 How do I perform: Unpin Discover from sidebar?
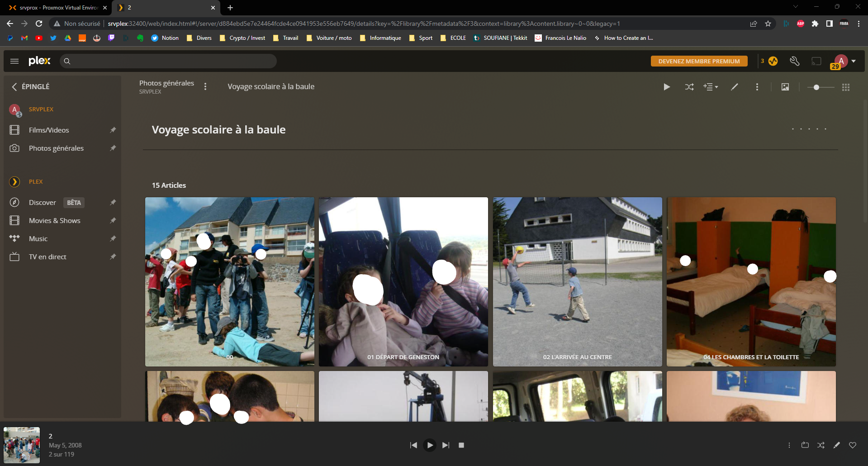point(113,202)
